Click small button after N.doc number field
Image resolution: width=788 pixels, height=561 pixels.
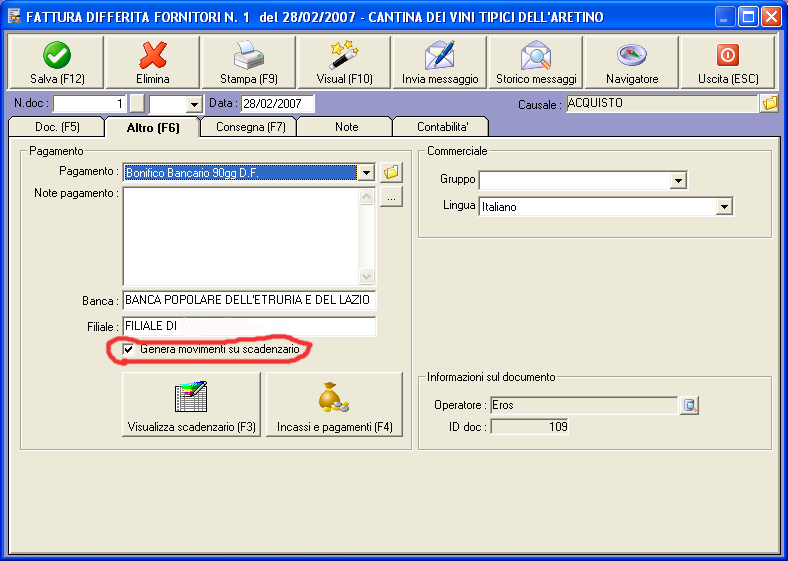137,104
